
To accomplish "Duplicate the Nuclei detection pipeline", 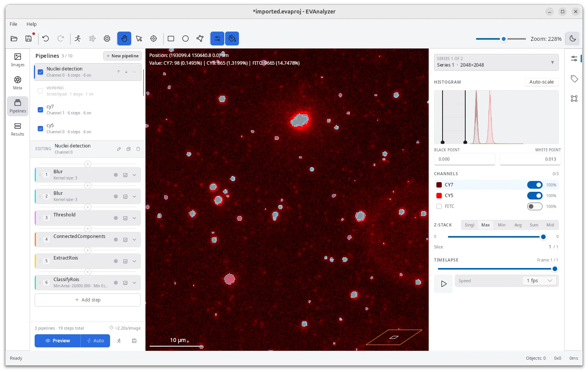I will (129, 149).
